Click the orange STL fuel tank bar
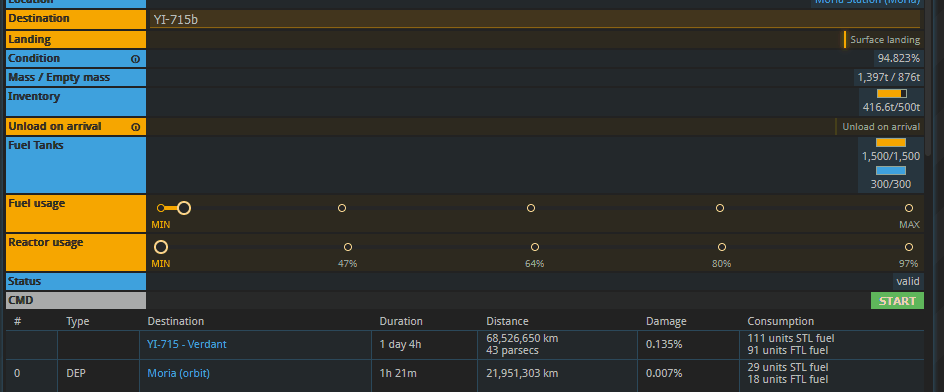The image size is (944, 392). 891,143
